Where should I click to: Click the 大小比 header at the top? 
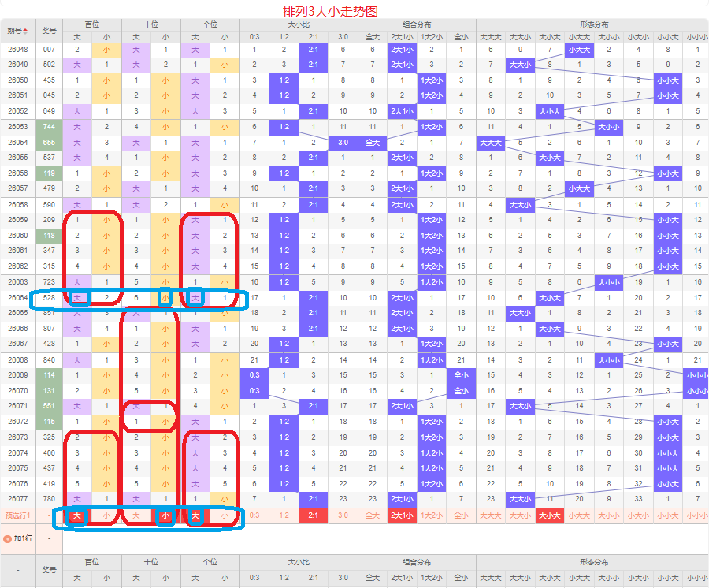(299, 24)
